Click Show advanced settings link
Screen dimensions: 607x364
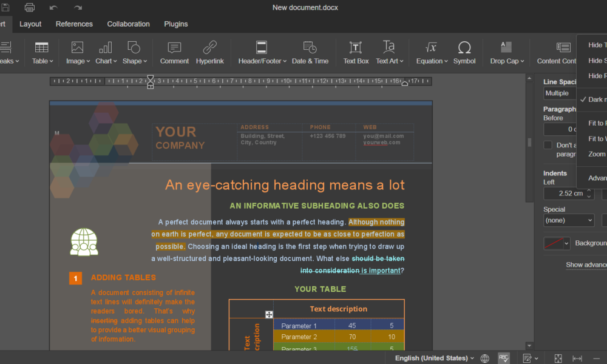(x=586, y=265)
